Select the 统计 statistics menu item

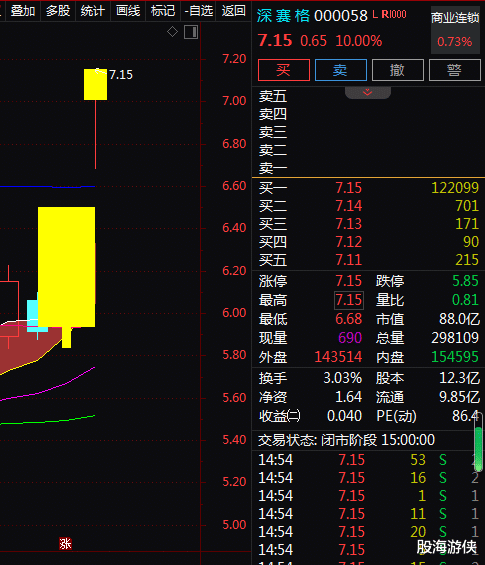pyautogui.click(x=93, y=11)
